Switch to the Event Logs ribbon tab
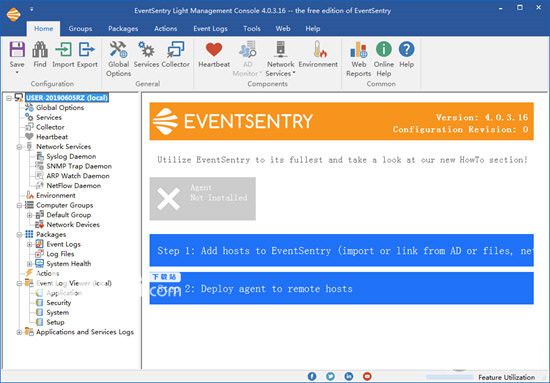 pos(210,29)
